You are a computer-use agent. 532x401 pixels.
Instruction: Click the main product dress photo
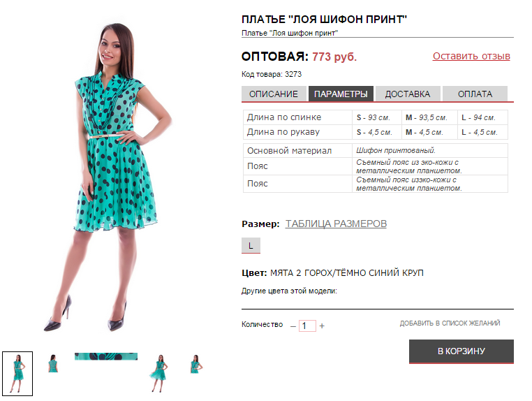point(109,177)
